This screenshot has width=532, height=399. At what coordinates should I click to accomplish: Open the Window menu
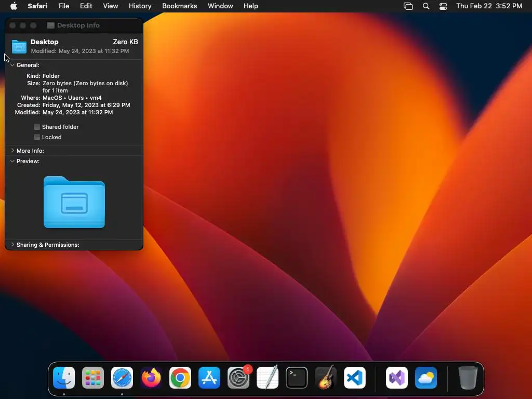220,6
